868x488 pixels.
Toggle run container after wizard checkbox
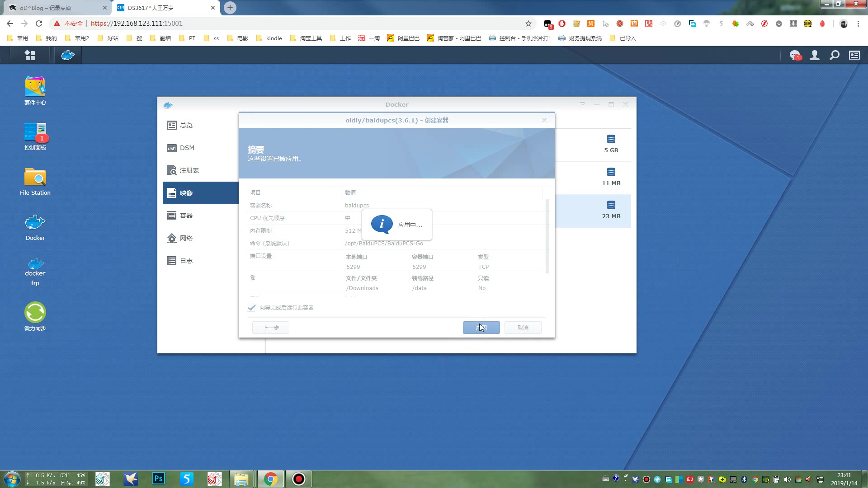(251, 308)
